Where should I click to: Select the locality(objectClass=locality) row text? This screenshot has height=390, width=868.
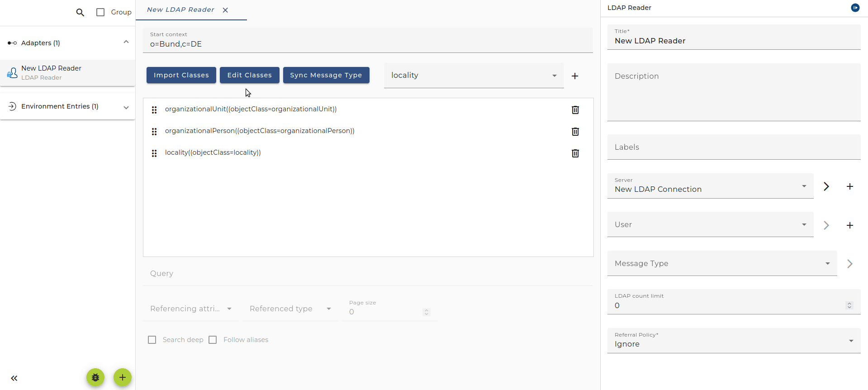coord(213,152)
